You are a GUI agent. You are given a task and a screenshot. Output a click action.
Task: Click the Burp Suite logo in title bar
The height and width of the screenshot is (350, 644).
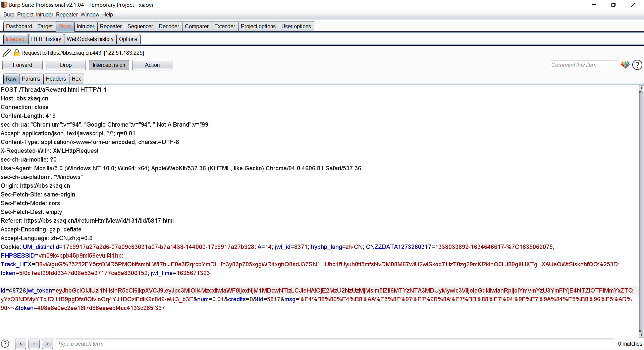4,5
